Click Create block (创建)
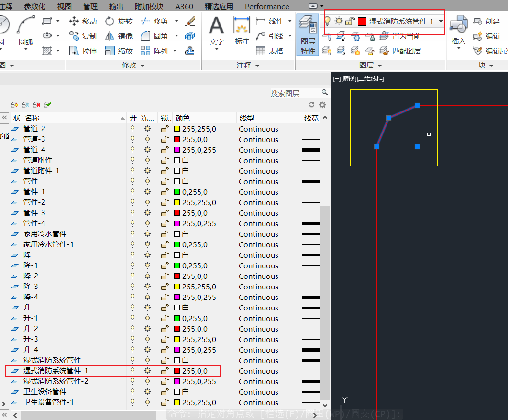508x420 pixels. tap(486, 22)
